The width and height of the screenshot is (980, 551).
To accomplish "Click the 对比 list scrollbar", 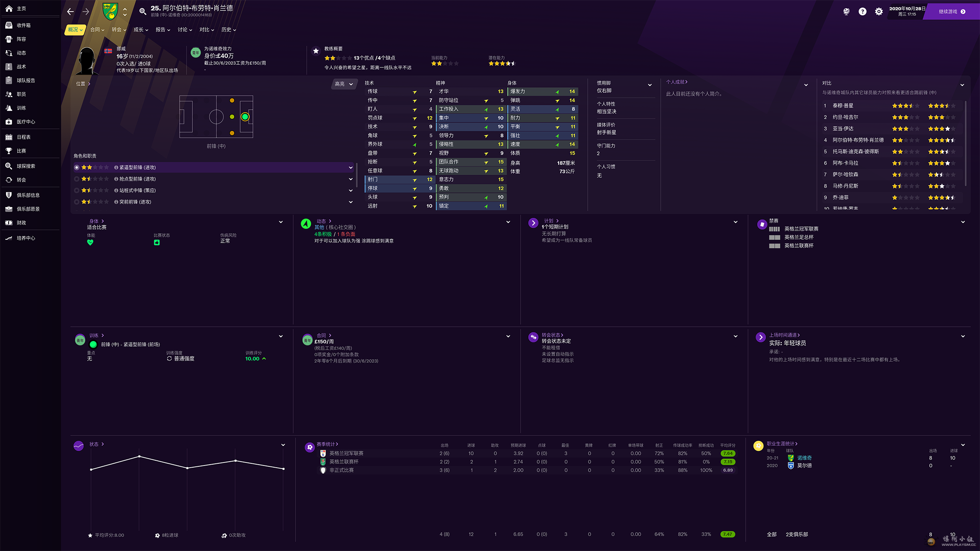I will (965, 144).
